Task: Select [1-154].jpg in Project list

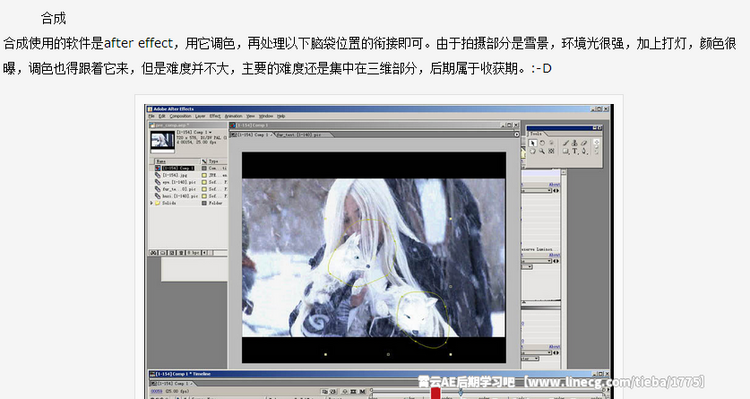Action: pos(175,175)
